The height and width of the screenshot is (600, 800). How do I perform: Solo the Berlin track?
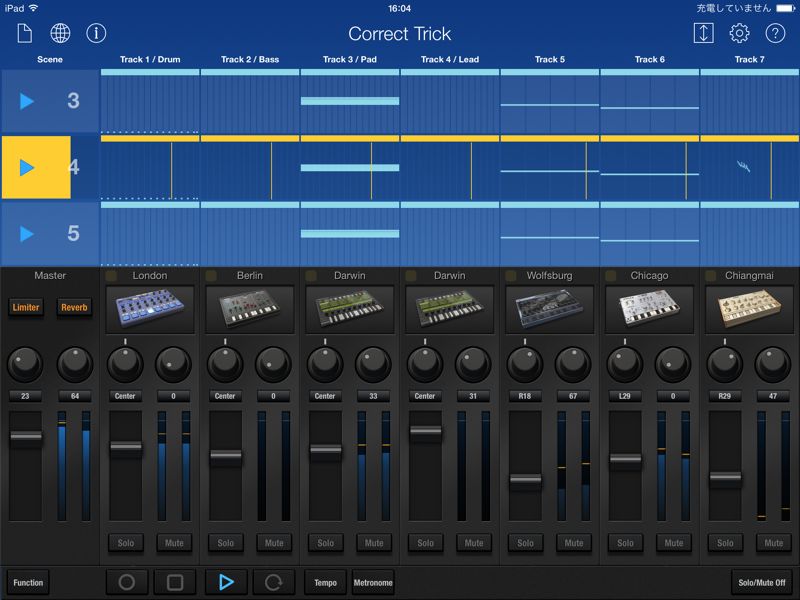(226, 543)
